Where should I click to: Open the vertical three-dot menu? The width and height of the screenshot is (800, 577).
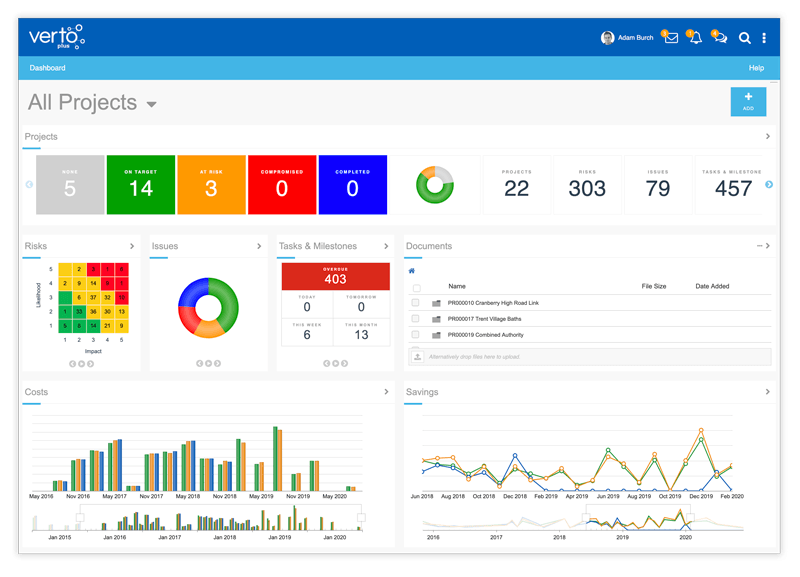[764, 38]
